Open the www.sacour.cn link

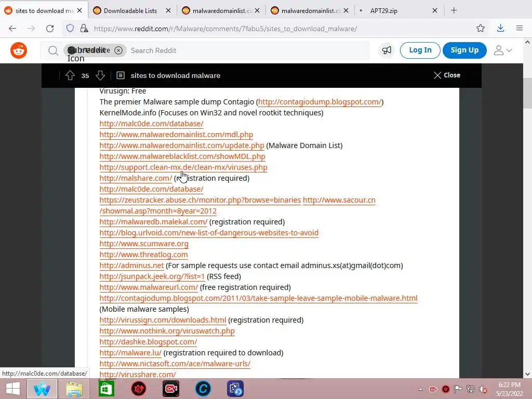[x=339, y=200]
